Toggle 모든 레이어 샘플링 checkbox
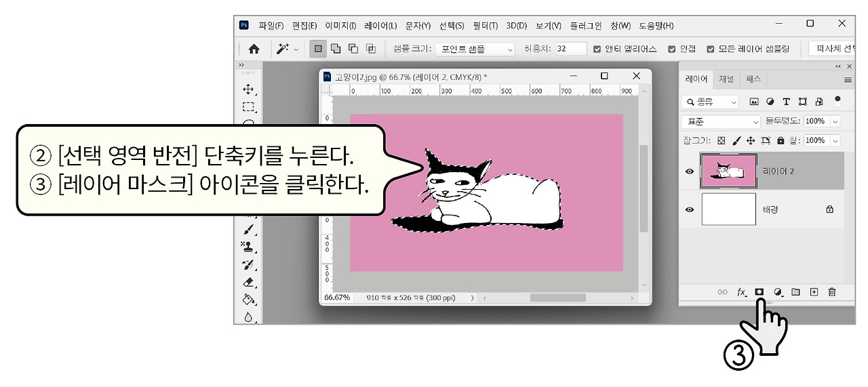The image size is (868, 387). pyautogui.click(x=711, y=49)
